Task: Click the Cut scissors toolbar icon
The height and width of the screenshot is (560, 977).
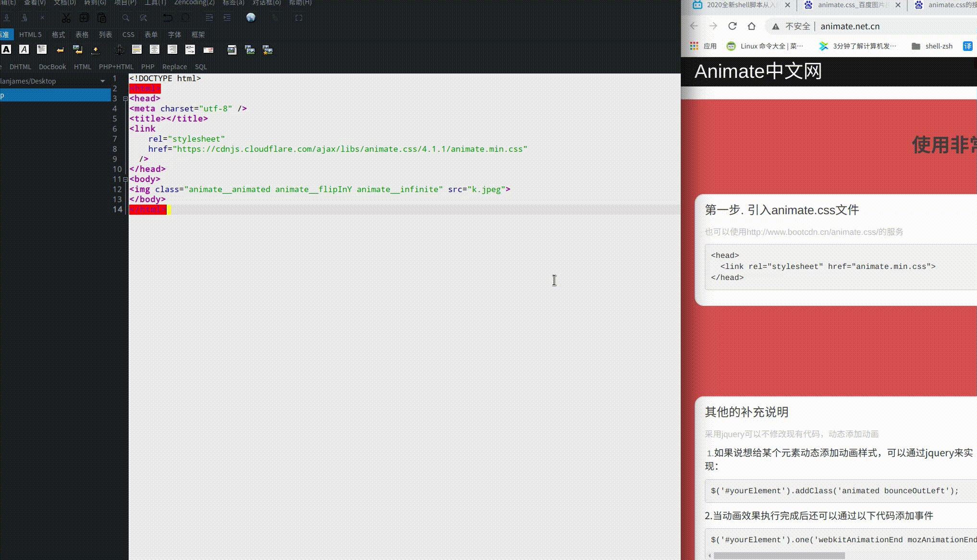Action: (66, 18)
